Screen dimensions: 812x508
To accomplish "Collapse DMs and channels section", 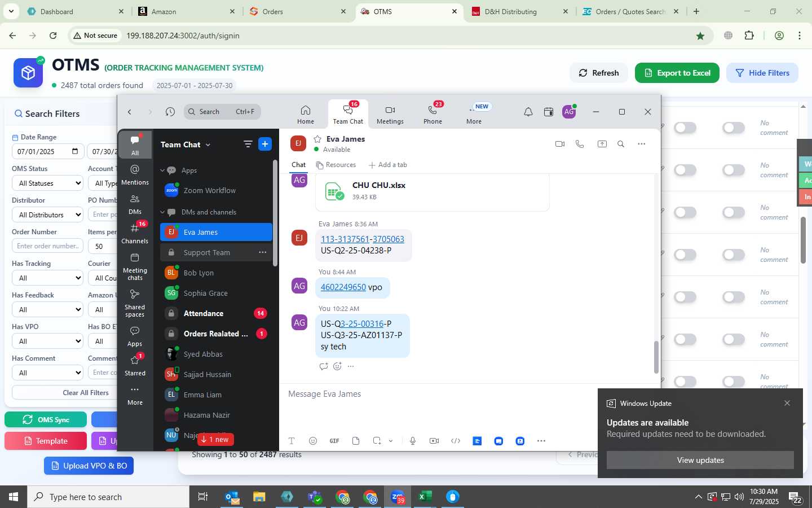I will (x=162, y=212).
